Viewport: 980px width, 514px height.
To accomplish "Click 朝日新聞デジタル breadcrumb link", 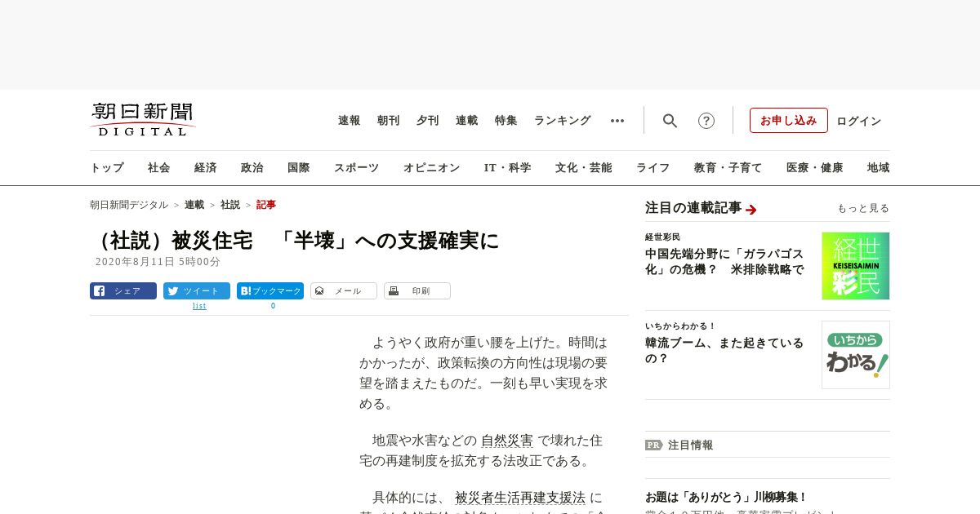I will click(129, 205).
